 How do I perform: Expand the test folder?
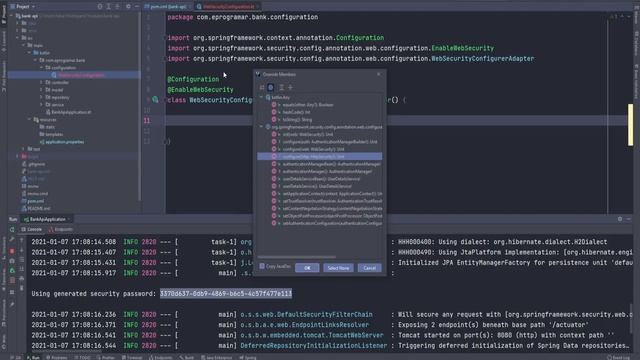point(23,149)
